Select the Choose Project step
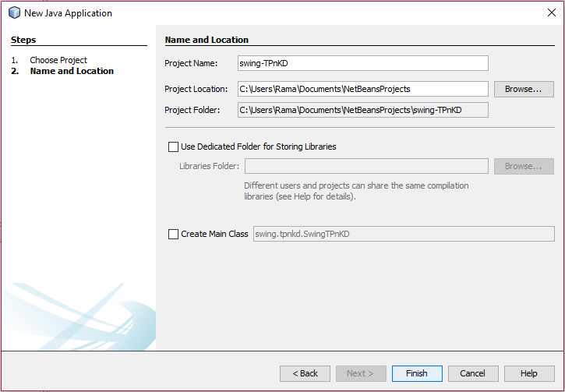 tap(58, 60)
